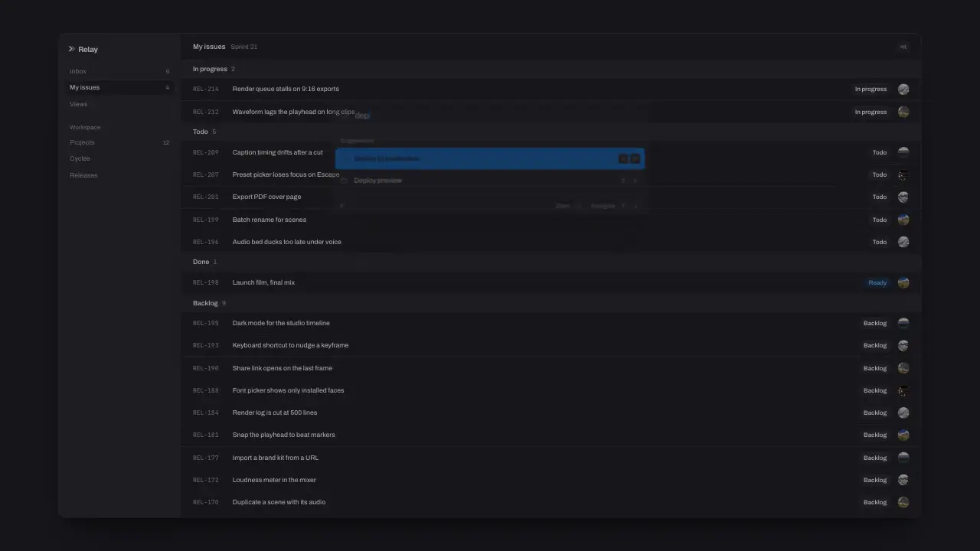Screen dimensions: 980x551
Task: Open Releases in the sidebar
Action: coord(119,175)
